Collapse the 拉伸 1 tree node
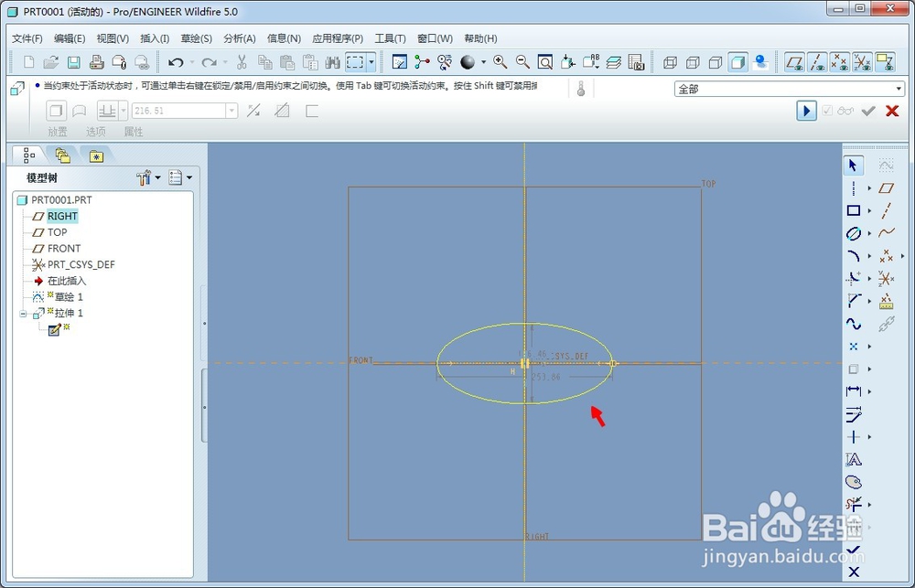915x588 pixels. [x=23, y=314]
